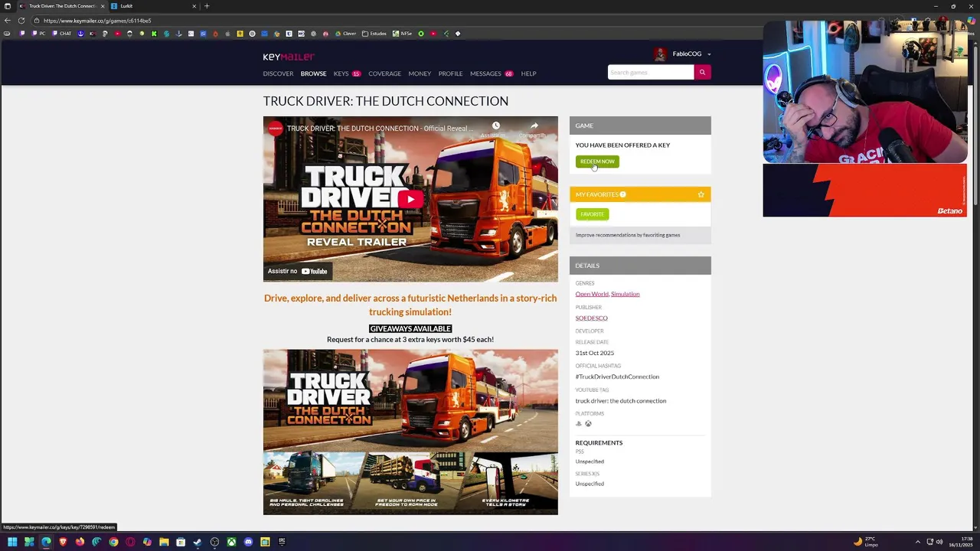Open Steam from taskbar
The image size is (980, 551).
point(198,542)
